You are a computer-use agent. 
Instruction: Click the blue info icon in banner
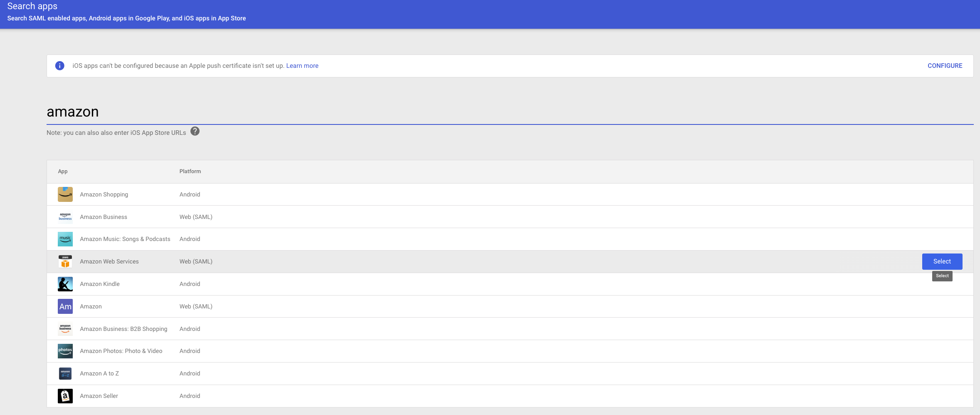[x=60, y=66]
